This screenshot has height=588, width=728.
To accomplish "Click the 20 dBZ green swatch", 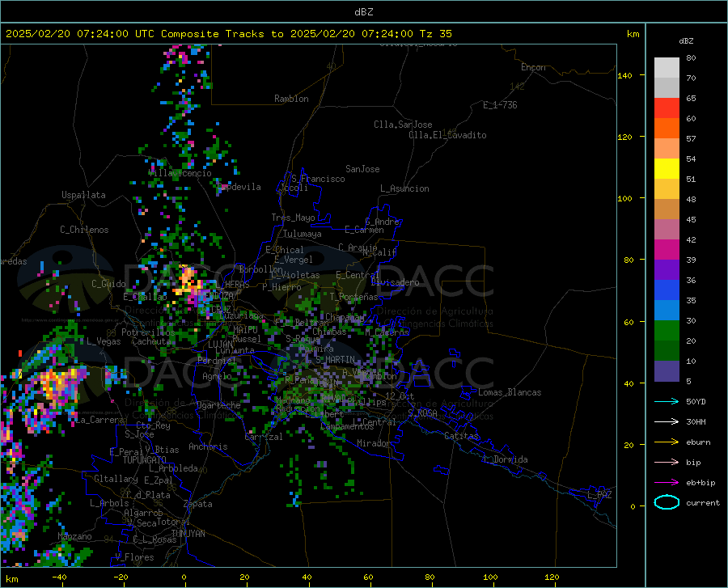I will click(667, 350).
